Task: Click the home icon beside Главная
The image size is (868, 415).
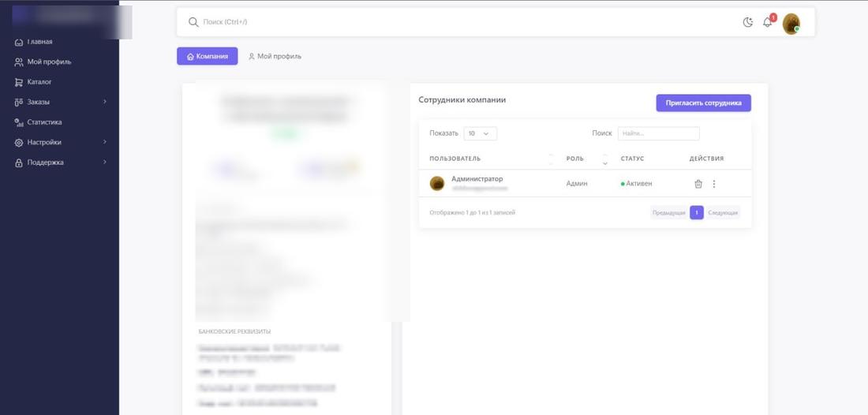Action: pos(18,42)
